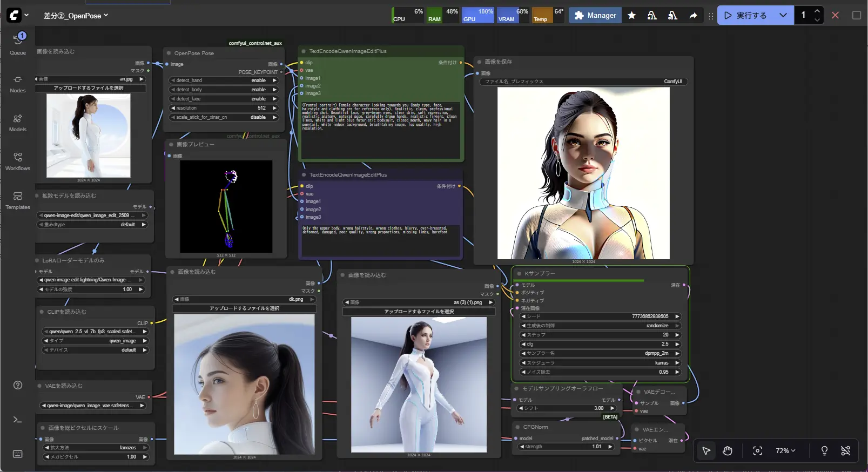Open the workflow tab name dropdown
Screen dimensions: 868x472
click(76, 16)
